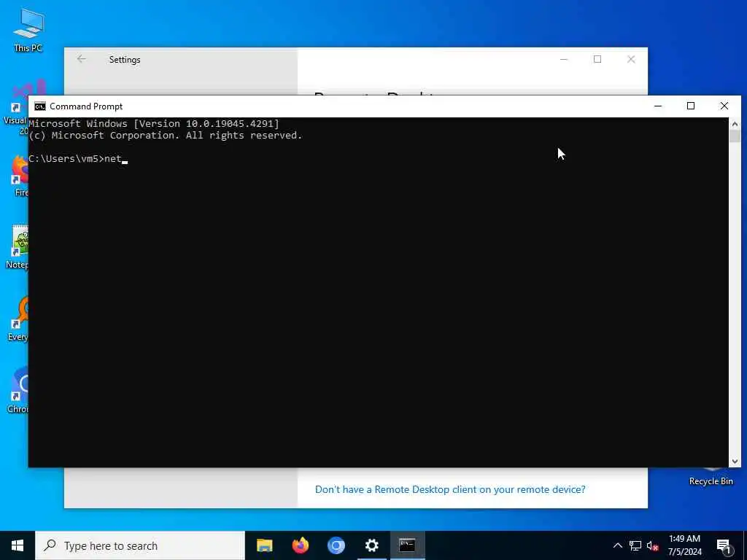Minimize the Settings window
The image size is (747, 560).
tap(564, 59)
